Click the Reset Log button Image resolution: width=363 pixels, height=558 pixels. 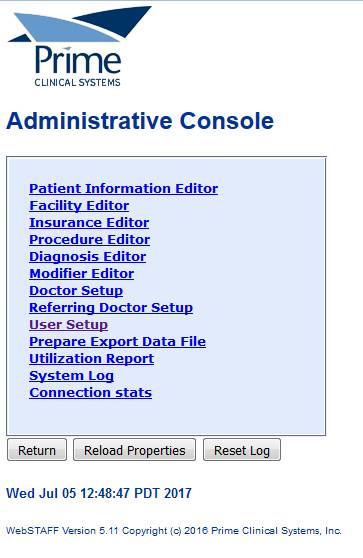[242, 450]
